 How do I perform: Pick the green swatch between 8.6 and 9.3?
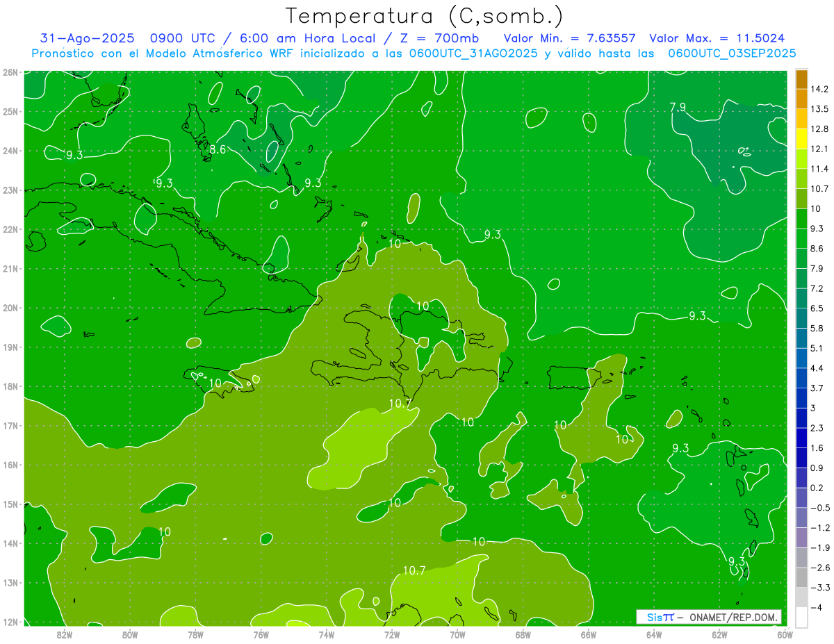[x=801, y=238]
